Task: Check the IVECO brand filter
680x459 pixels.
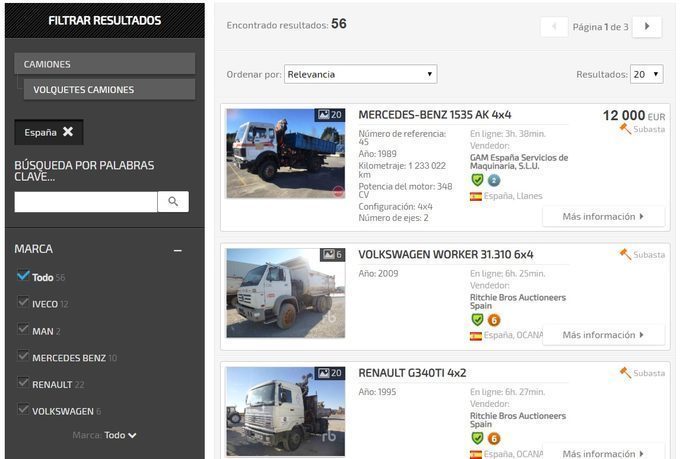Action: 23,302
